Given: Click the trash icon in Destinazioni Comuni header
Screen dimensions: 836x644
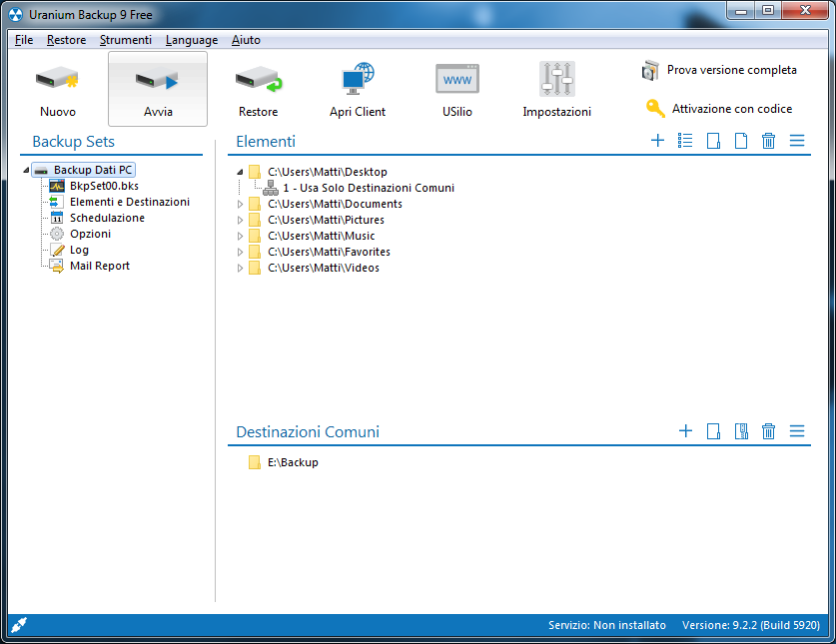Looking at the screenshot, I should [768, 430].
